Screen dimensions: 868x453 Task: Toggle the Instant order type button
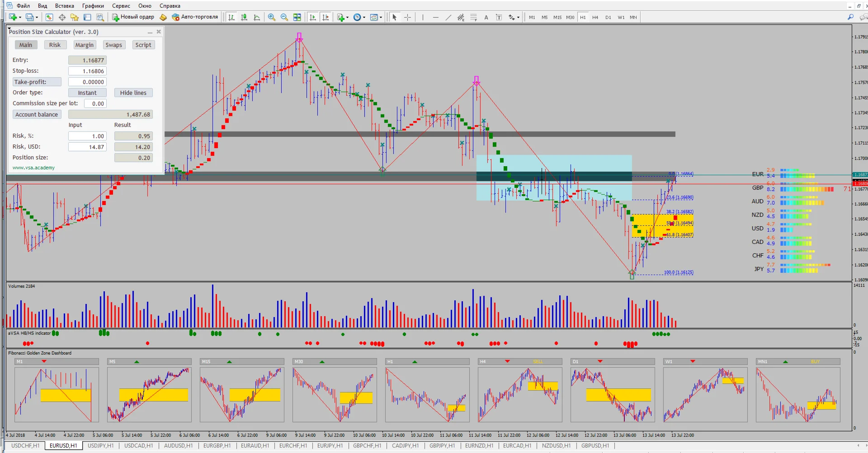coord(87,93)
